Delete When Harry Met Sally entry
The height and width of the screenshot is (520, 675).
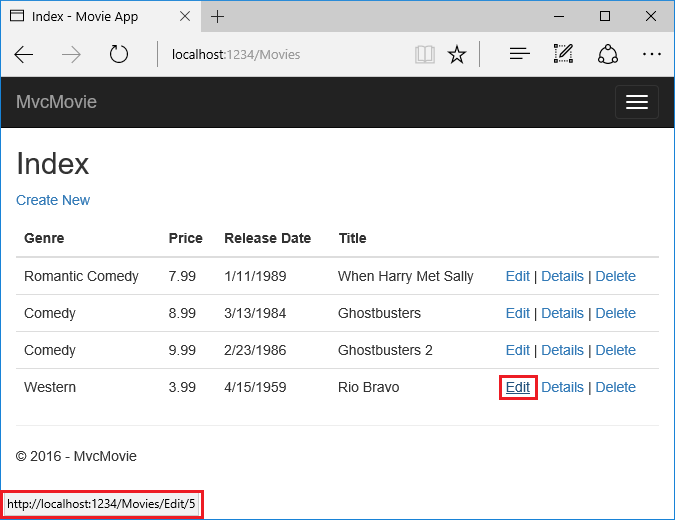(615, 276)
